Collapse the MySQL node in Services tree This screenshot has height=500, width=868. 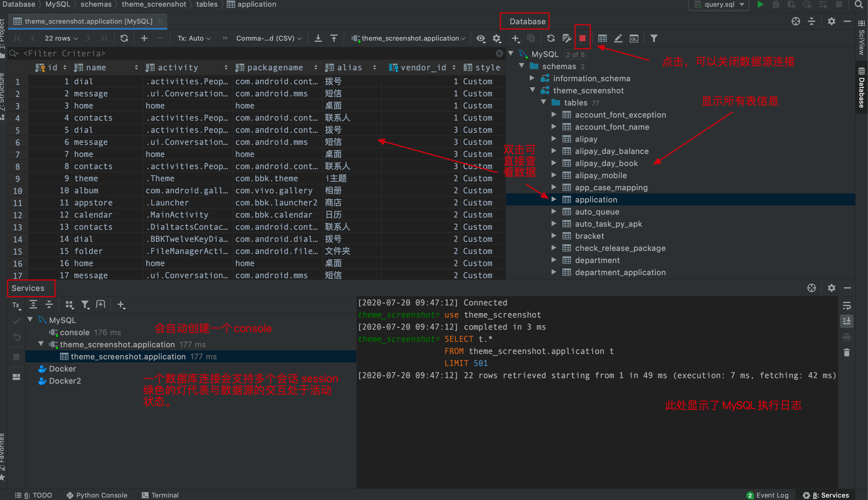[30, 320]
